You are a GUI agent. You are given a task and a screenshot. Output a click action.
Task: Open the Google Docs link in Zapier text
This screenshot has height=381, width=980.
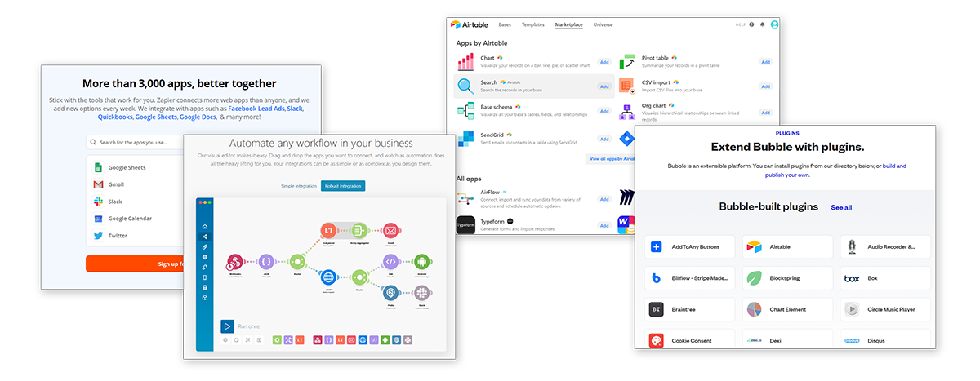click(x=197, y=117)
